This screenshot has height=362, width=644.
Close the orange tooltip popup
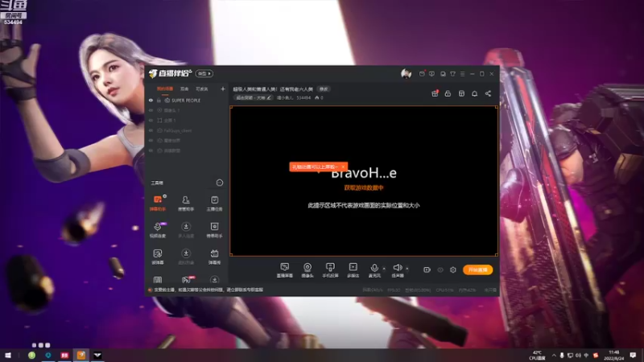click(x=343, y=167)
